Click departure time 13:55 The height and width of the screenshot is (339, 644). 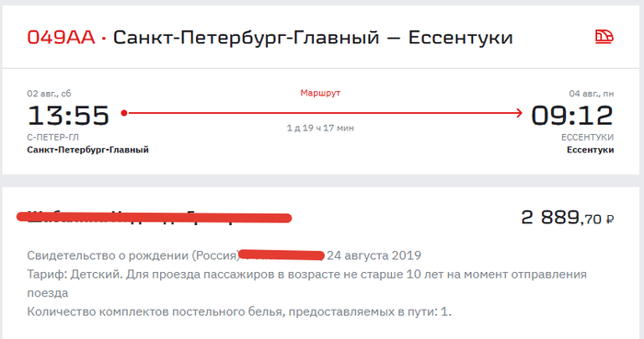(x=68, y=115)
